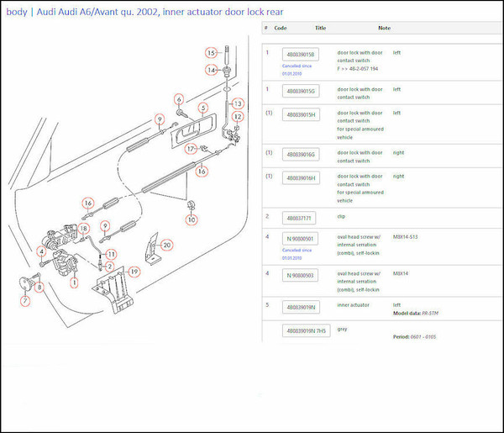Viewport: 504px width, 433px height.
Task: Select inner actuator code 4B0839019N
Action: [302, 307]
